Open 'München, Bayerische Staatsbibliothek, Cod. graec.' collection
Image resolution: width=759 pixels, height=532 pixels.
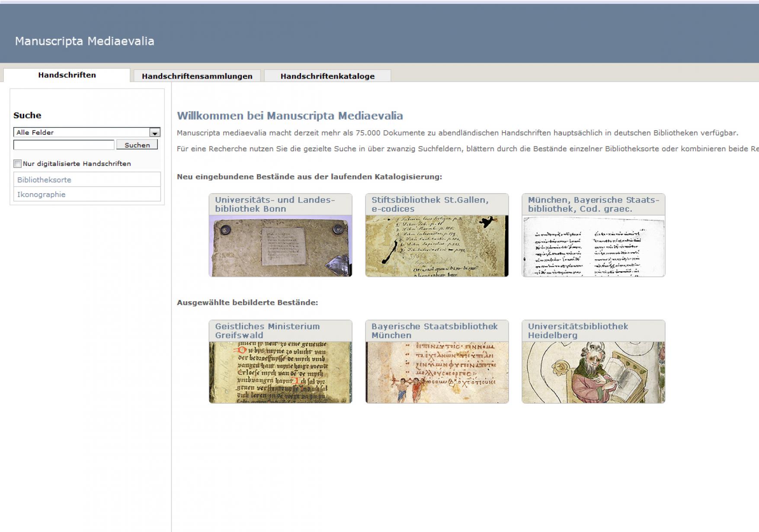click(592, 204)
